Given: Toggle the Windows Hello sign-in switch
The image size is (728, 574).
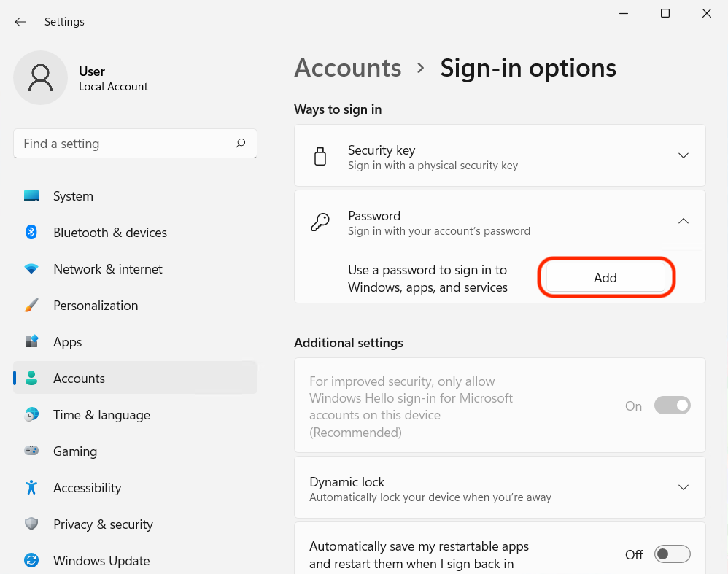Looking at the screenshot, I should (672, 406).
